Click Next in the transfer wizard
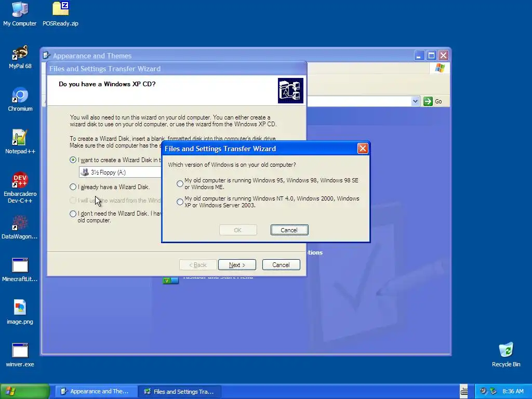This screenshot has height=399, width=532. pos(237,265)
